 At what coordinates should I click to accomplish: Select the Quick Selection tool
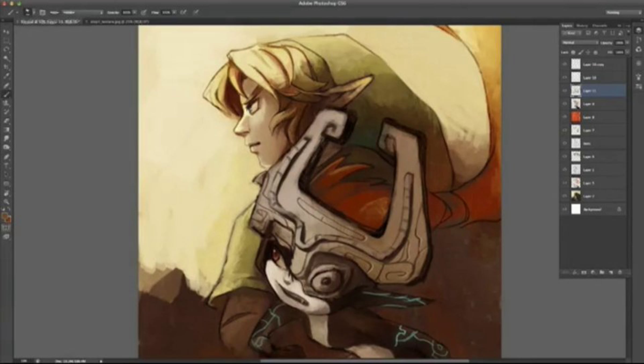coord(6,58)
